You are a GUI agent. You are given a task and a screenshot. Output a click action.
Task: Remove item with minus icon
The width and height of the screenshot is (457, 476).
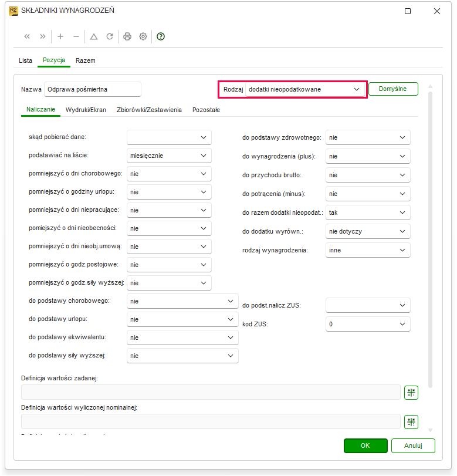(x=76, y=37)
